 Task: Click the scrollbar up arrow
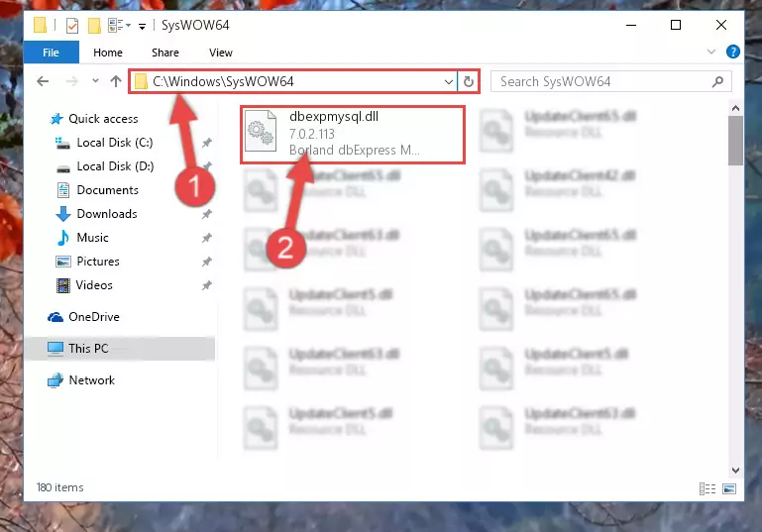tap(735, 108)
